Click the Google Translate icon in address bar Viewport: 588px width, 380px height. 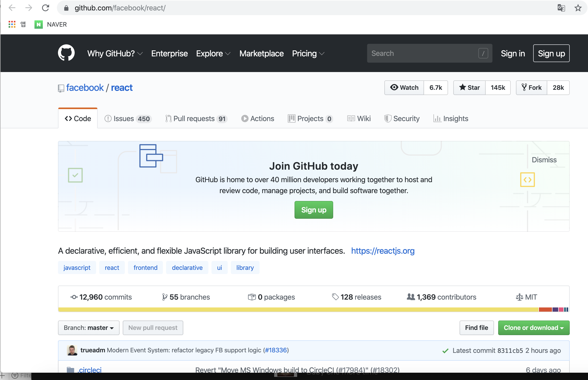point(561,8)
